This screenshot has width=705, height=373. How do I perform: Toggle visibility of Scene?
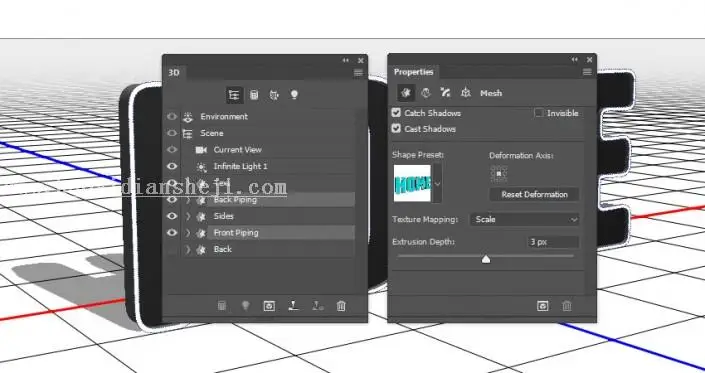pos(172,133)
